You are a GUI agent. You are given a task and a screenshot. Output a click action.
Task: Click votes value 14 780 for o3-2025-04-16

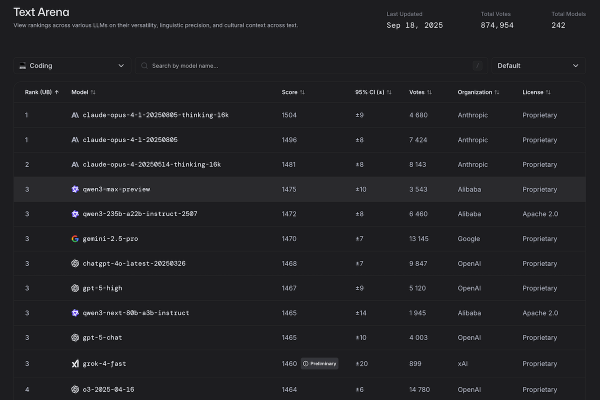(419, 390)
